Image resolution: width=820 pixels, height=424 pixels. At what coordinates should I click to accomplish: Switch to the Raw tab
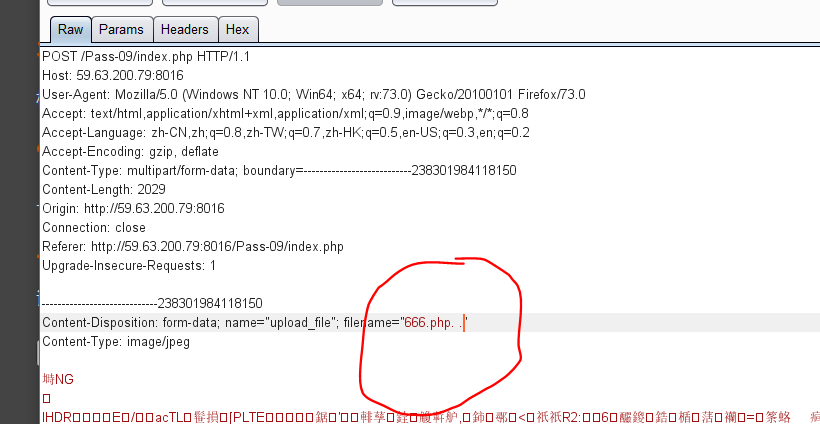tap(71, 29)
